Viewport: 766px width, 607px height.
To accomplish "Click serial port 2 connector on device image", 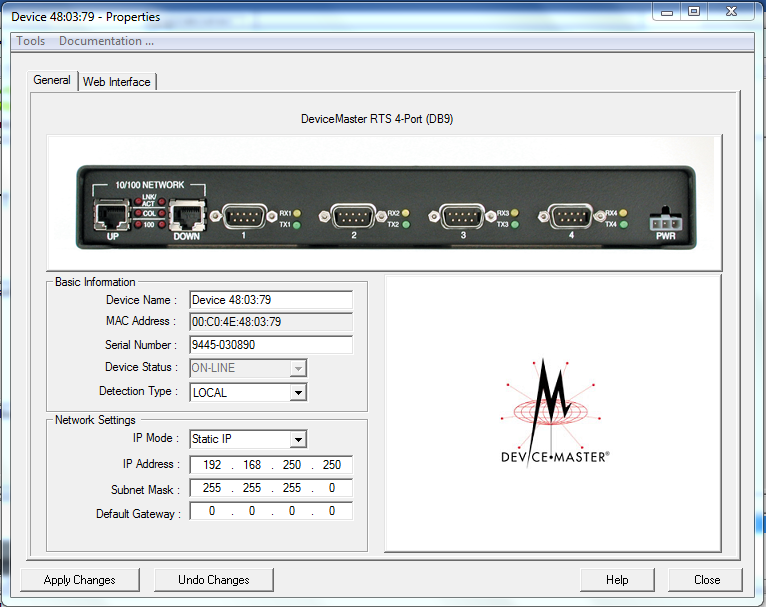I will point(353,216).
